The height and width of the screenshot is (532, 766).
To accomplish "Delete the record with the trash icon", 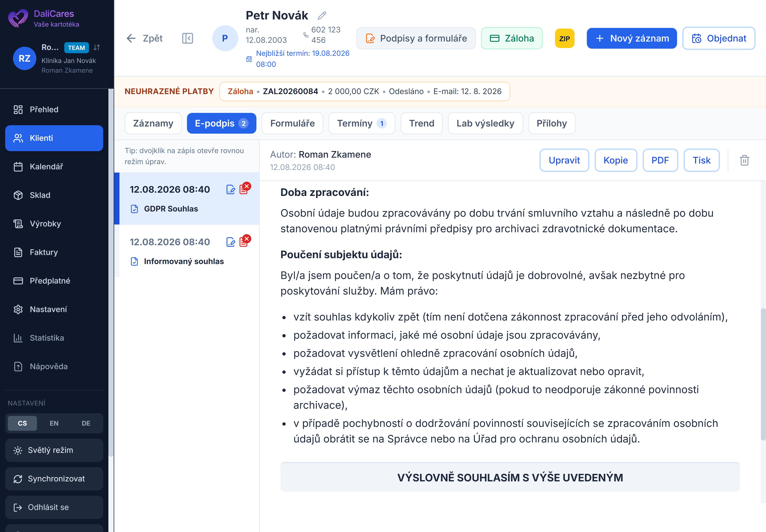I will pyautogui.click(x=744, y=160).
